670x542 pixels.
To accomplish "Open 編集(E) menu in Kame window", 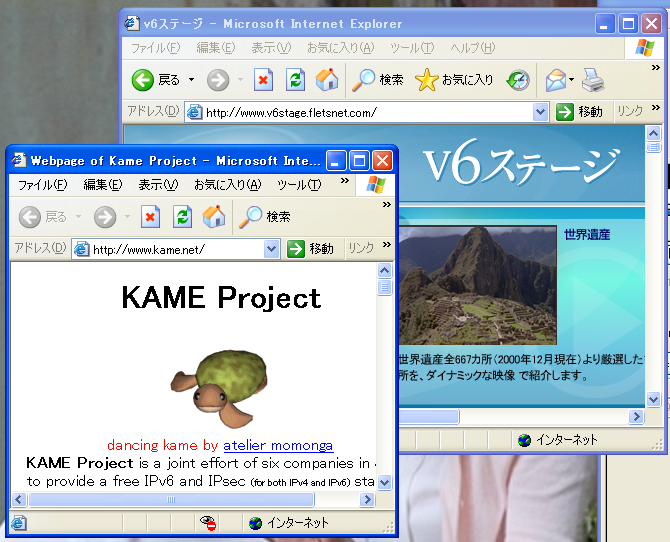I will pyautogui.click(x=103, y=185).
